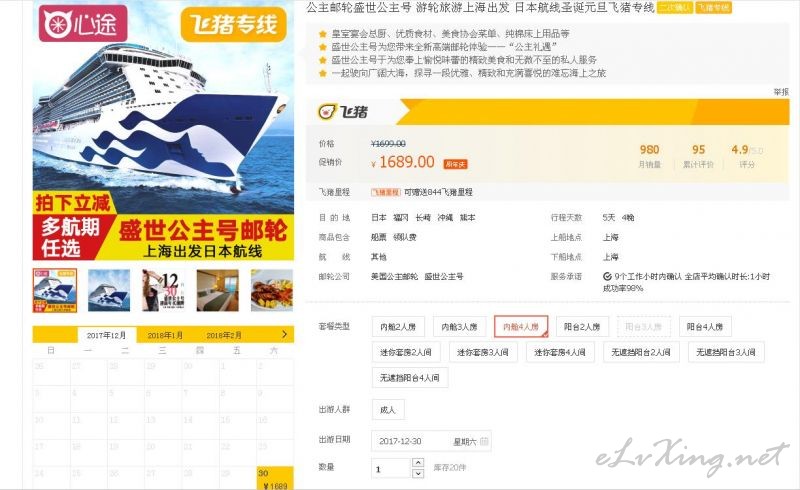
Task: Select 无遮挡阳台4人间 option
Action: pos(410,378)
